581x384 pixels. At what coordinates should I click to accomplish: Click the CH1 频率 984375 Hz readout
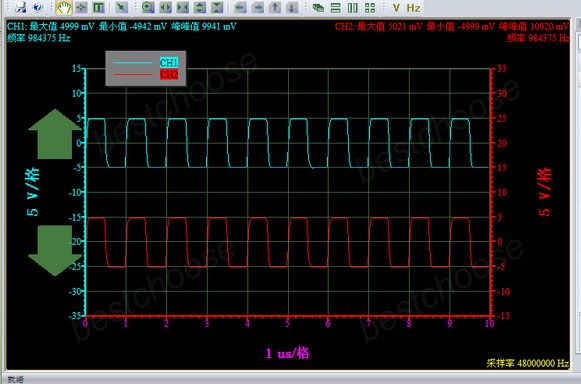click(39, 38)
